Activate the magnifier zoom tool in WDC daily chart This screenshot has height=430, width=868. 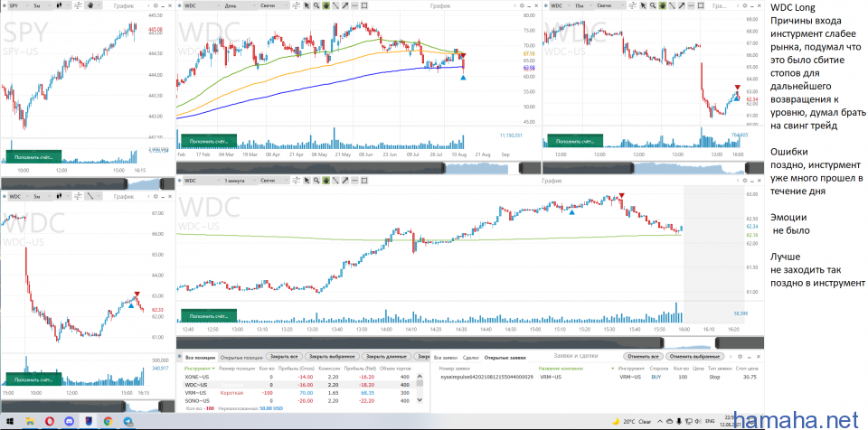316,5
